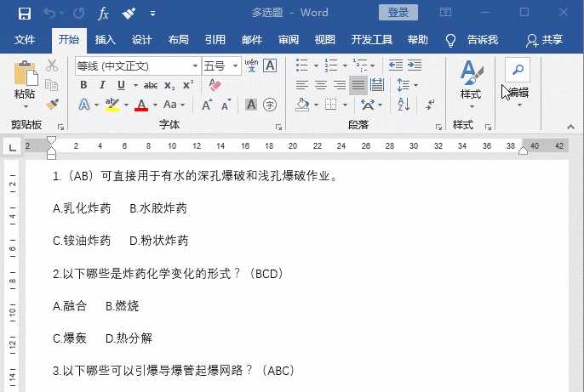The image size is (584, 392).
Task: Open the font name combo box 等线
Action: click(138, 66)
